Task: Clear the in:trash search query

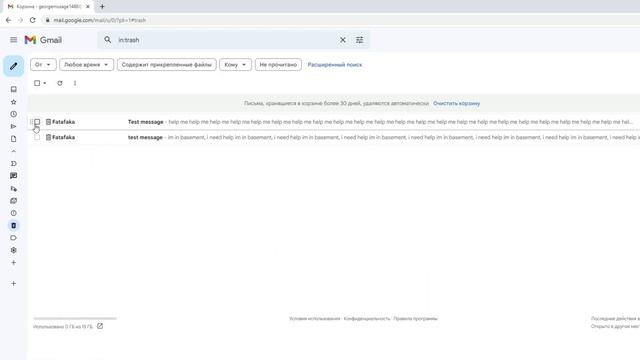Action: (342, 40)
